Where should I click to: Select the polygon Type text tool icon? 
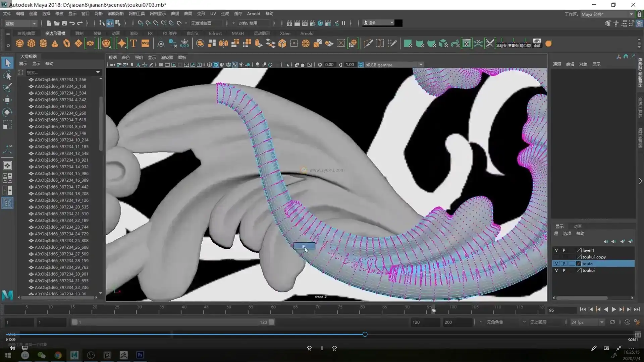click(133, 44)
